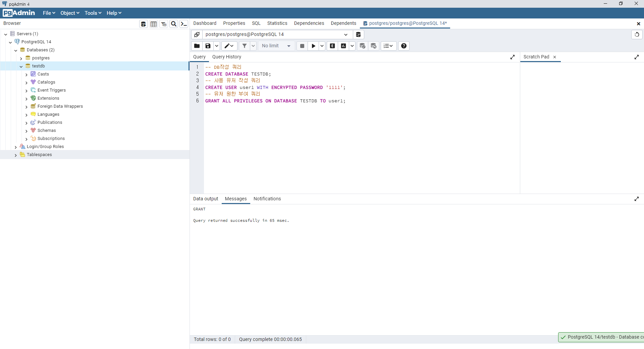Image resolution: width=644 pixels, height=349 pixels.
Task: Open Macros list icon menu
Action: [x=388, y=46]
